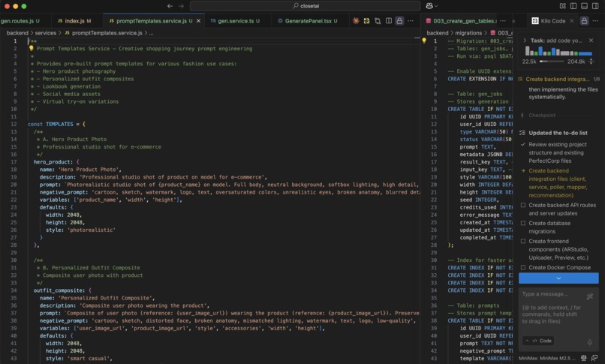
Task: Open more actions for the SQL editor group
Action: [x=503, y=21]
